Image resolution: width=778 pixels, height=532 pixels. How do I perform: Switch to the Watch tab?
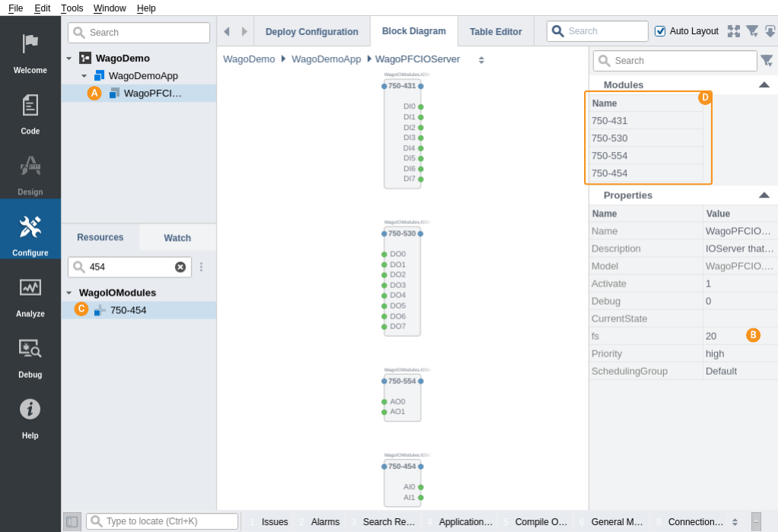point(177,238)
